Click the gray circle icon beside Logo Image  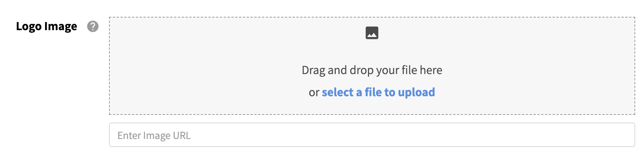pyautogui.click(x=93, y=26)
